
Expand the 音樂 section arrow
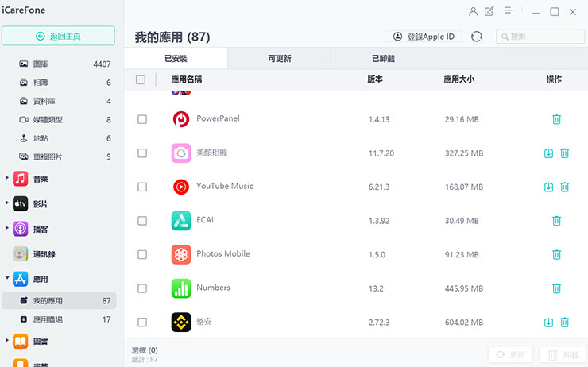pos(6,177)
